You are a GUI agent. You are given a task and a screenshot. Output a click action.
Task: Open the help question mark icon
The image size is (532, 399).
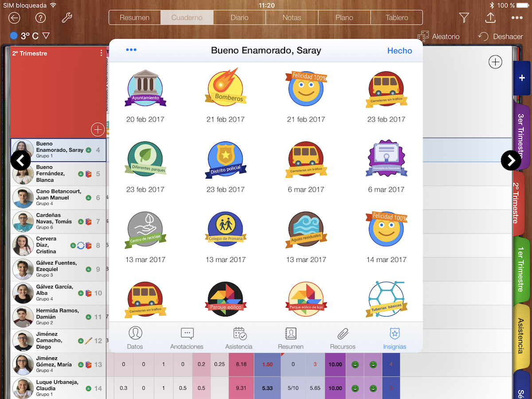[40, 18]
